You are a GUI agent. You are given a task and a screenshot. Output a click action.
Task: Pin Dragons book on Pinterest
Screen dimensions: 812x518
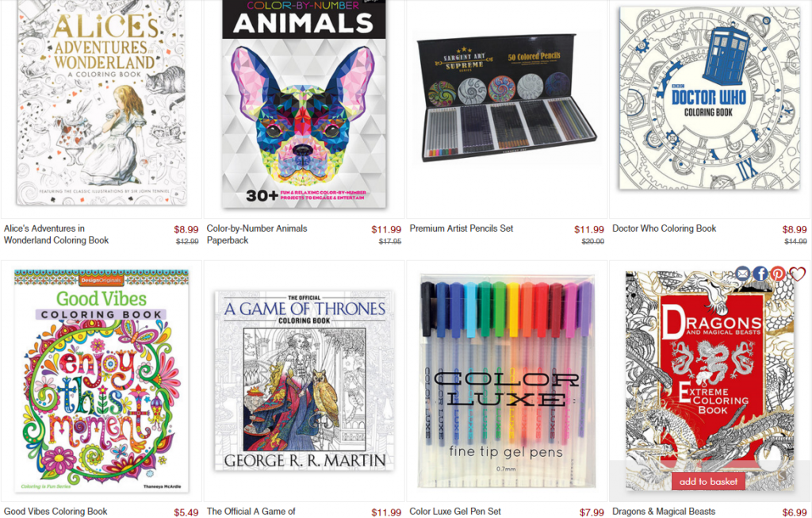click(x=777, y=273)
